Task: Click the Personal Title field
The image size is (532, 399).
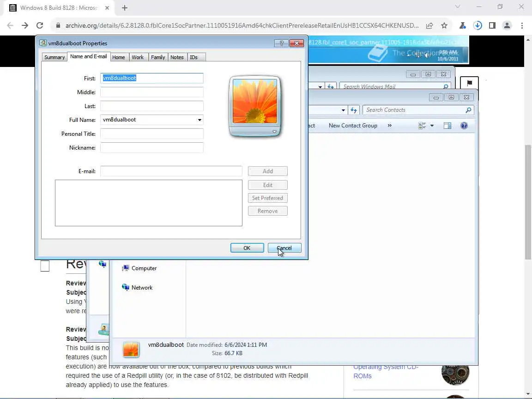Action: pos(151,133)
